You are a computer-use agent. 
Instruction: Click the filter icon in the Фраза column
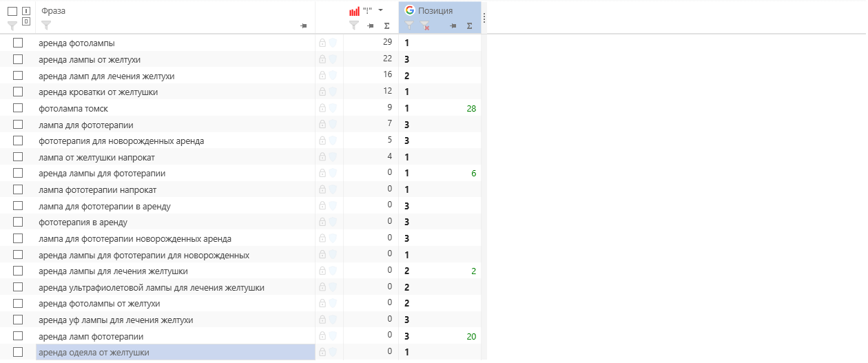(46, 25)
